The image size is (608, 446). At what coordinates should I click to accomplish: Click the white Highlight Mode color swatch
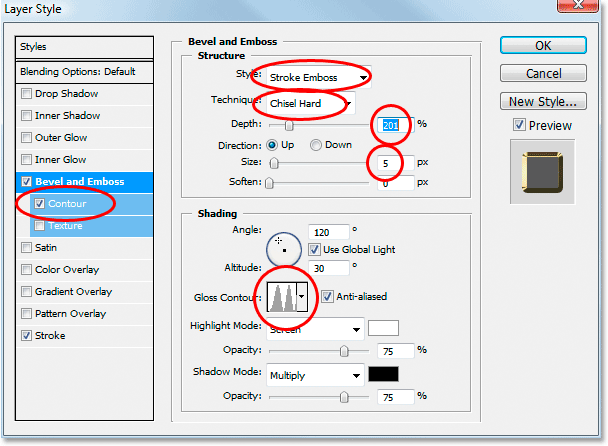384,327
